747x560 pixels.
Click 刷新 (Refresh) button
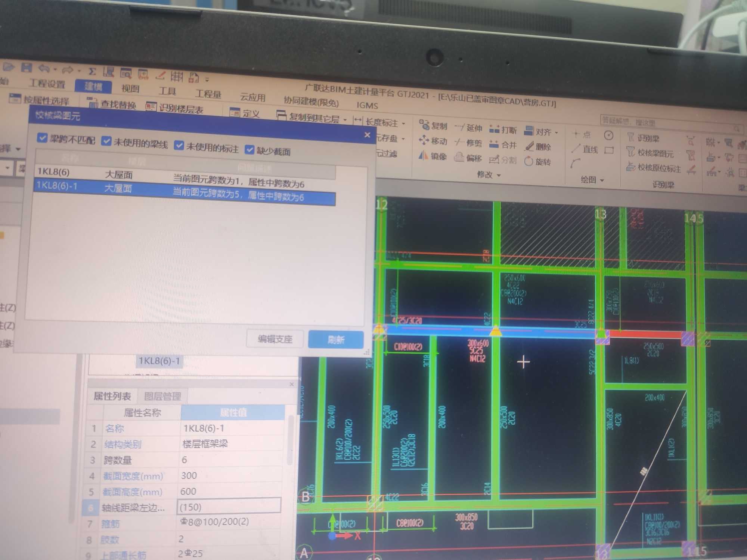pyautogui.click(x=336, y=340)
